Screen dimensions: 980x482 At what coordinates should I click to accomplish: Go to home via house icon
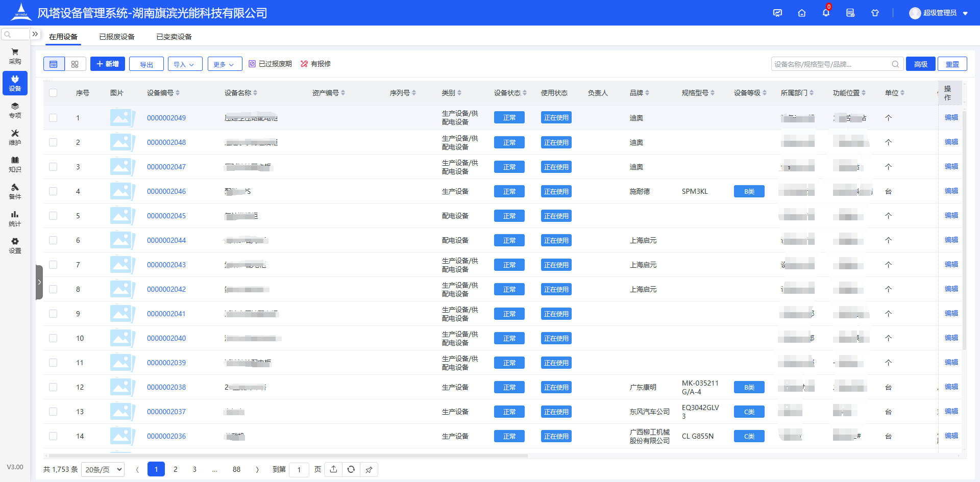[x=802, y=13]
